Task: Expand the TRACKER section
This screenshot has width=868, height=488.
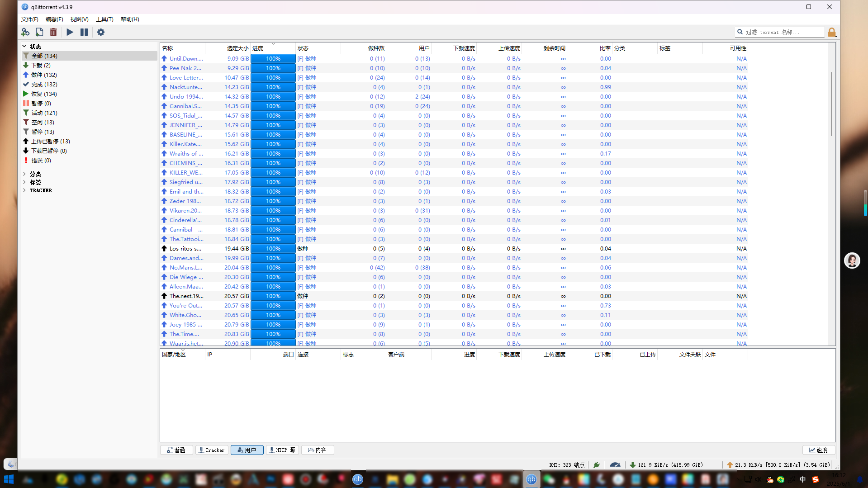Action: point(24,190)
